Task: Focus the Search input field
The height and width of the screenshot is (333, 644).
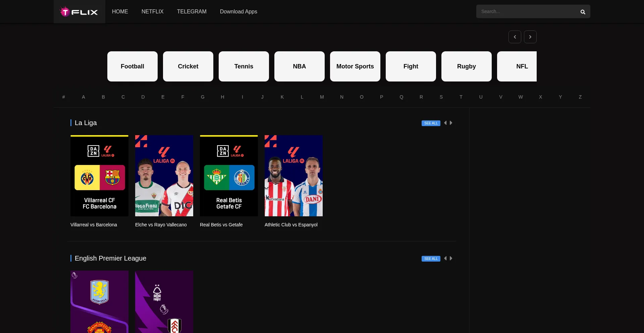Action: pyautogui.click(x=527, y=11)
